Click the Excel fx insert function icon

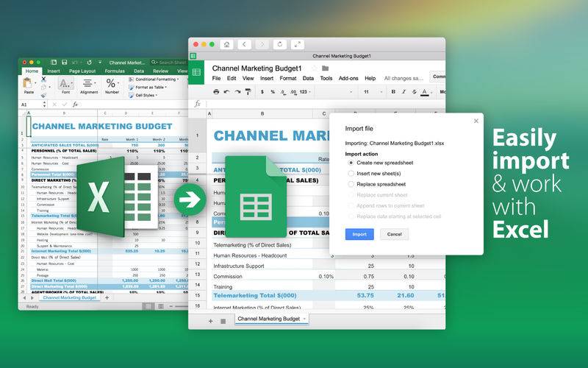[75, 105]
